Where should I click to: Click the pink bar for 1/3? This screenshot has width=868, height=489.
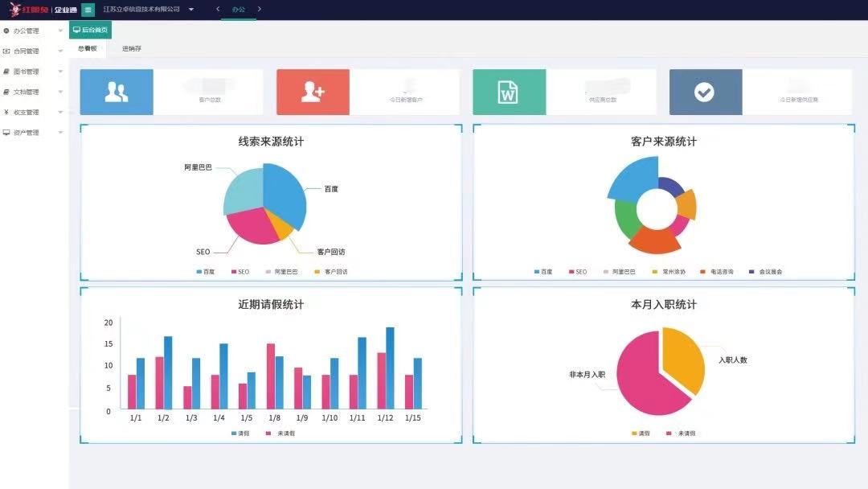187,397
